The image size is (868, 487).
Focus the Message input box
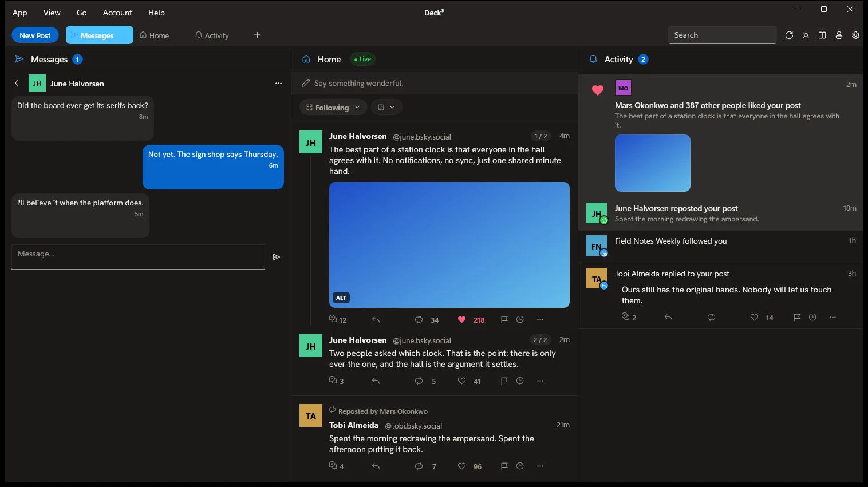click(138, 256)
